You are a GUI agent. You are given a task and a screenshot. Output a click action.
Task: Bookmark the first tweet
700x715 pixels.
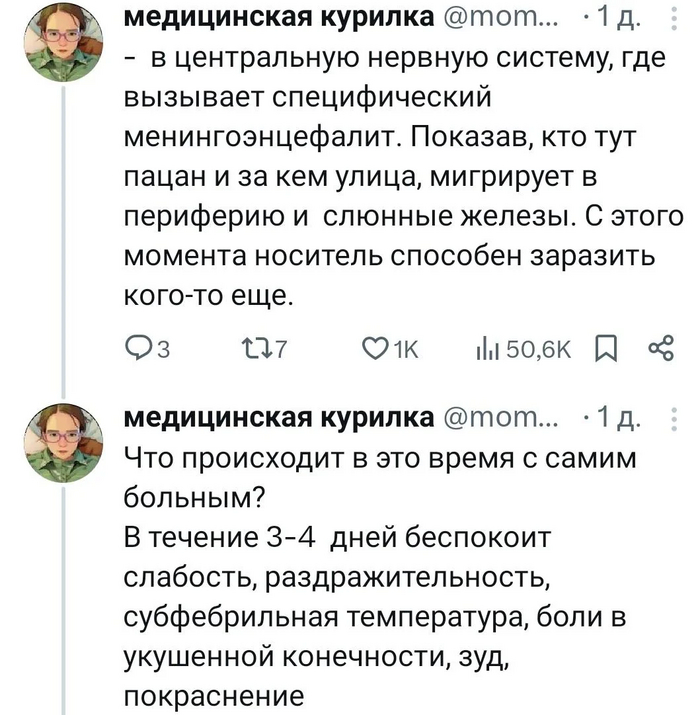pyautogui.click(x=606, y=350)
